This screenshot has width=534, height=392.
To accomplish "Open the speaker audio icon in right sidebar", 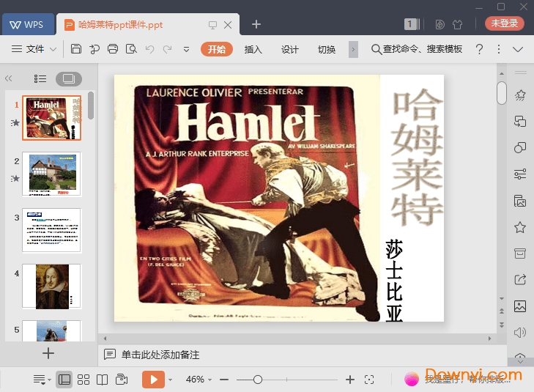I will point(520,333).
